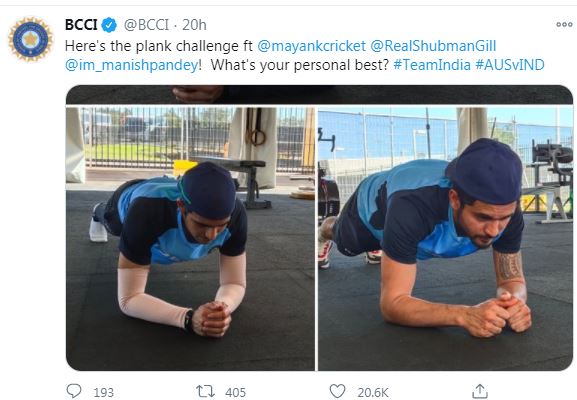Image resolution: width=577 pixels, height=400 pixels.
Task: Click the BCCI profile avatar logo
Action: coord(31,39)
